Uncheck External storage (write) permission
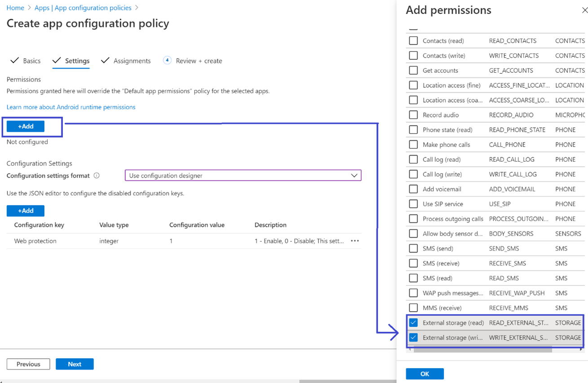 413,338
